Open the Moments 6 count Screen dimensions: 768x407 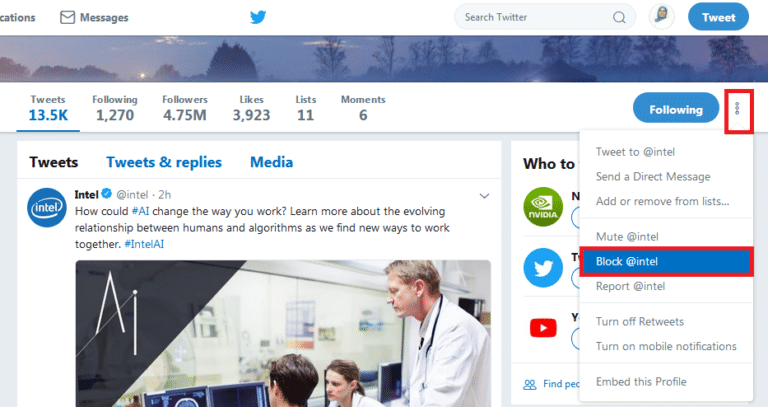(363, 108)
